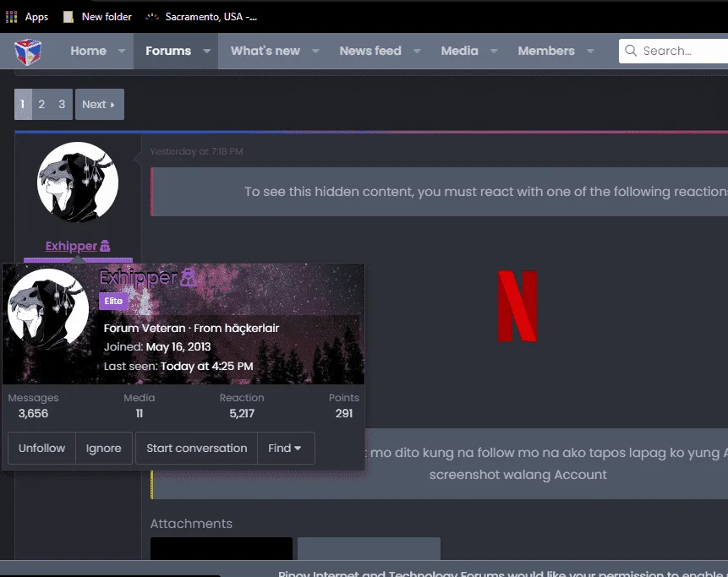This screenshot has height=577, width=728.
Task: Click the 3,656 messages count
Action: click(33, 413)
